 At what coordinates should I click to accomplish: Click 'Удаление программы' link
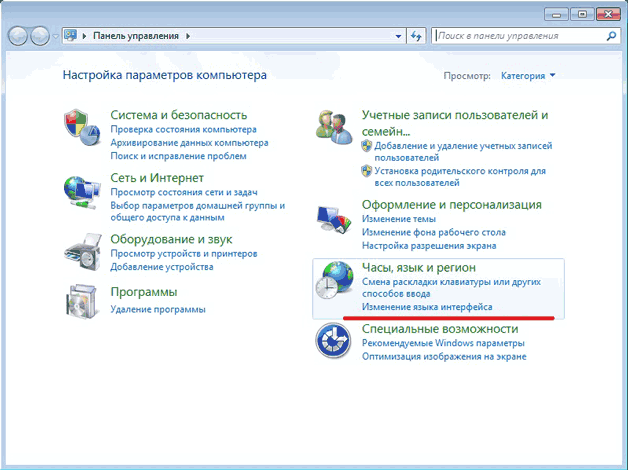pyautogui.click(x=158, y=309)
